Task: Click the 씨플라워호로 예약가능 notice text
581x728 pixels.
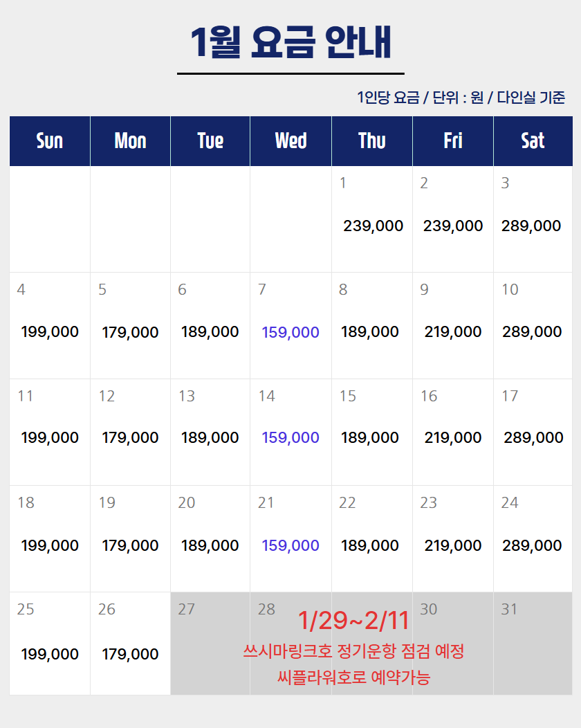Action: point(353,677)
